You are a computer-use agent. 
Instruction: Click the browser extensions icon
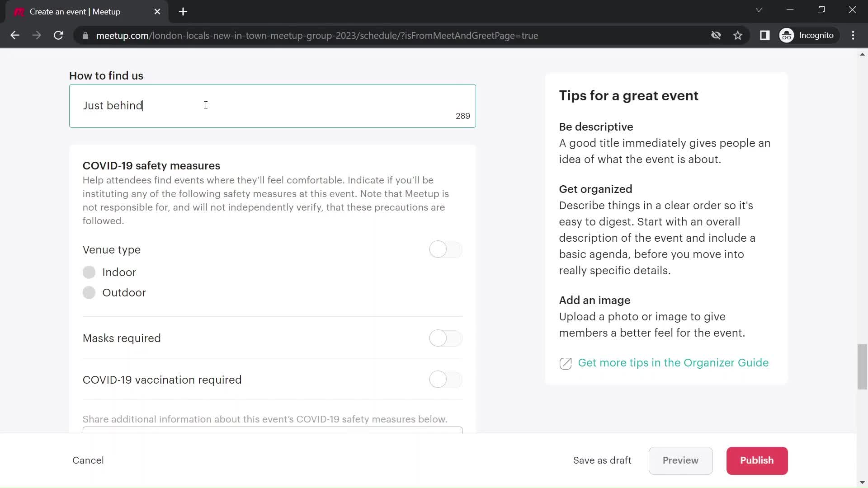click(x=765, y=35)
